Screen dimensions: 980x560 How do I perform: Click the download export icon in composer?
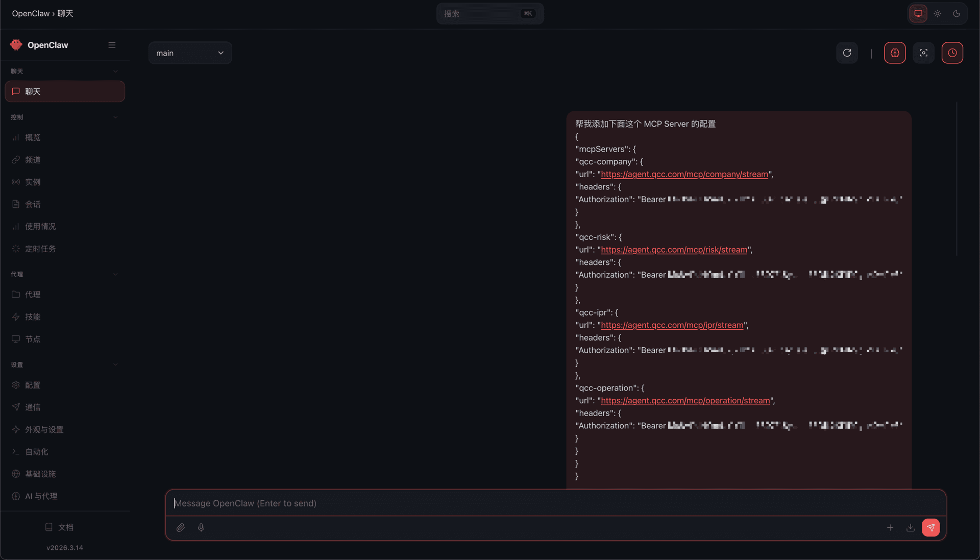click(x=910, y=528)
